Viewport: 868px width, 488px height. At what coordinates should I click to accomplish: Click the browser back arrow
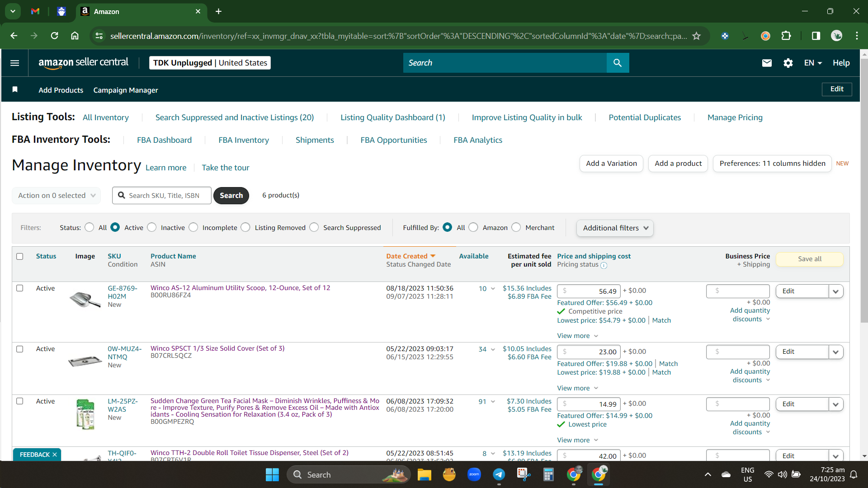point(14,36)
